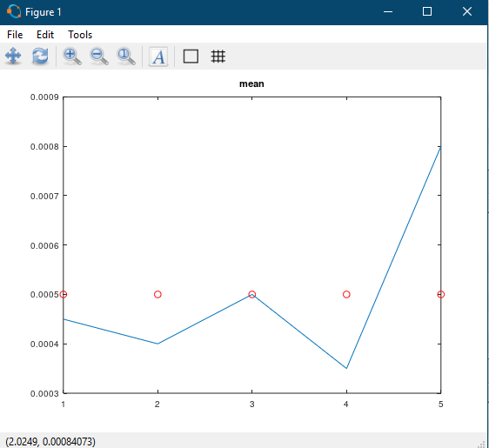489x448 pixels.
Task: Open the Tools menu
Action: 80,35
